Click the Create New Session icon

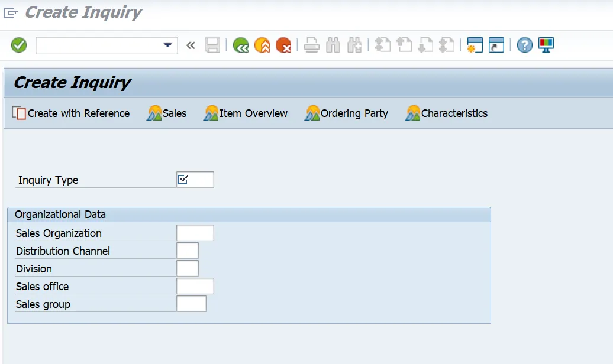(475, 45)
